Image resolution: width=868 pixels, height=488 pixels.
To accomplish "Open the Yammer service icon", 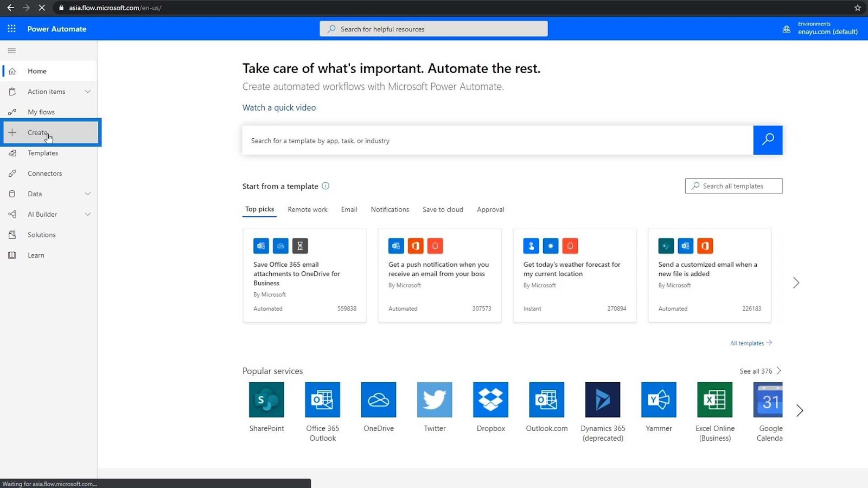I will coord(659,400).
